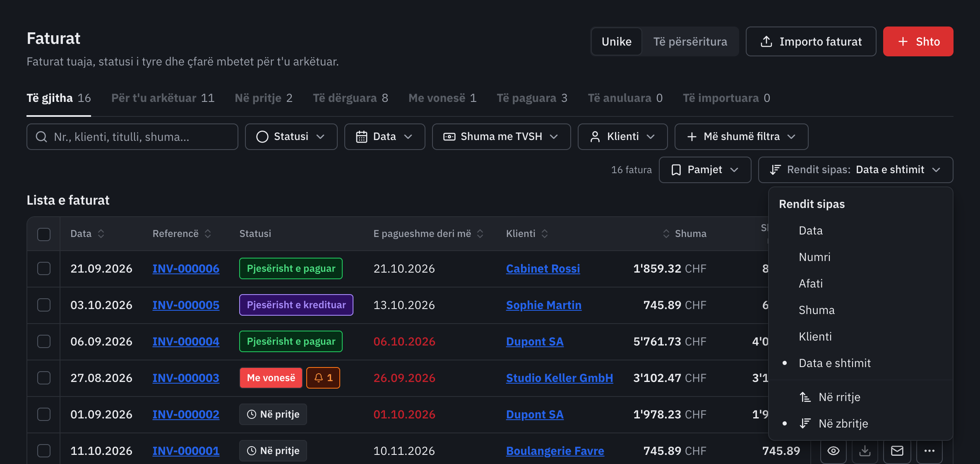This screenshot has width=980, height=464.
Task: Open the Pamjet saved views dropdown
Action: pos(705,170)
